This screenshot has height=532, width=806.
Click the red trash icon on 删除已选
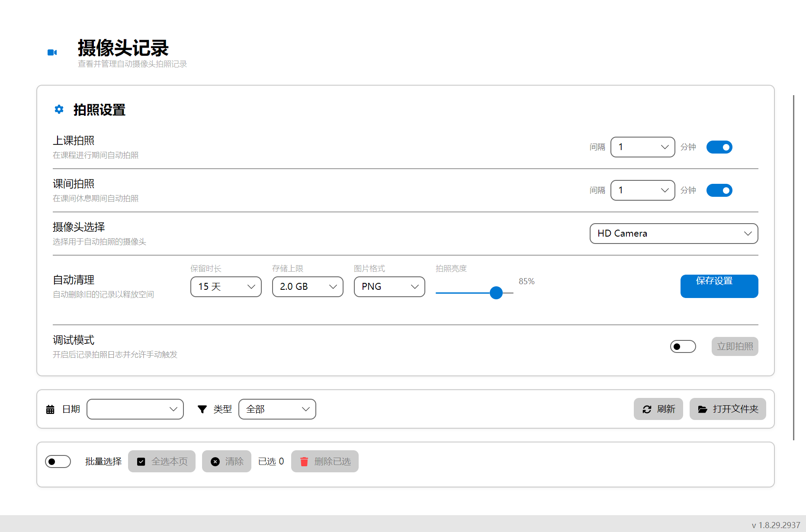(x=304, y=461)
